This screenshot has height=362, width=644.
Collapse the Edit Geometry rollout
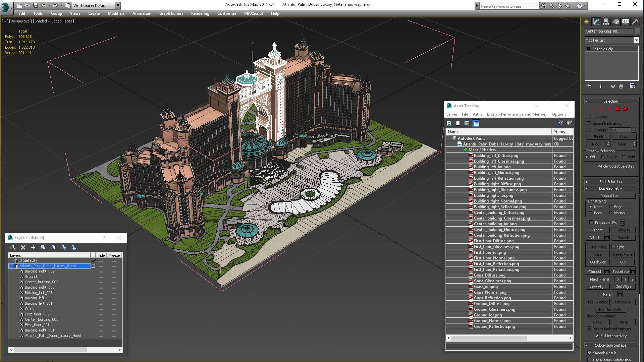tap(610, 188)
